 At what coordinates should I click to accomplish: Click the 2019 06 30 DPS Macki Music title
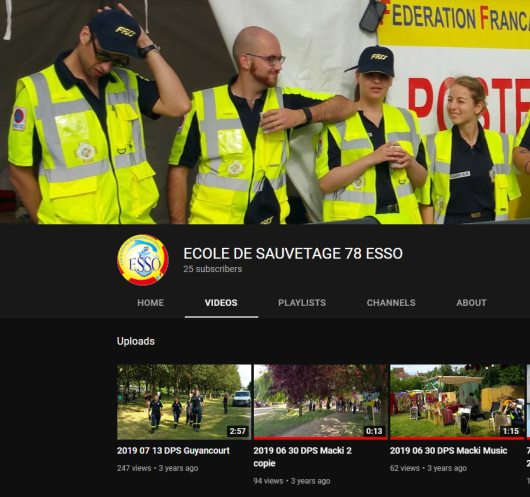[449, 451]
